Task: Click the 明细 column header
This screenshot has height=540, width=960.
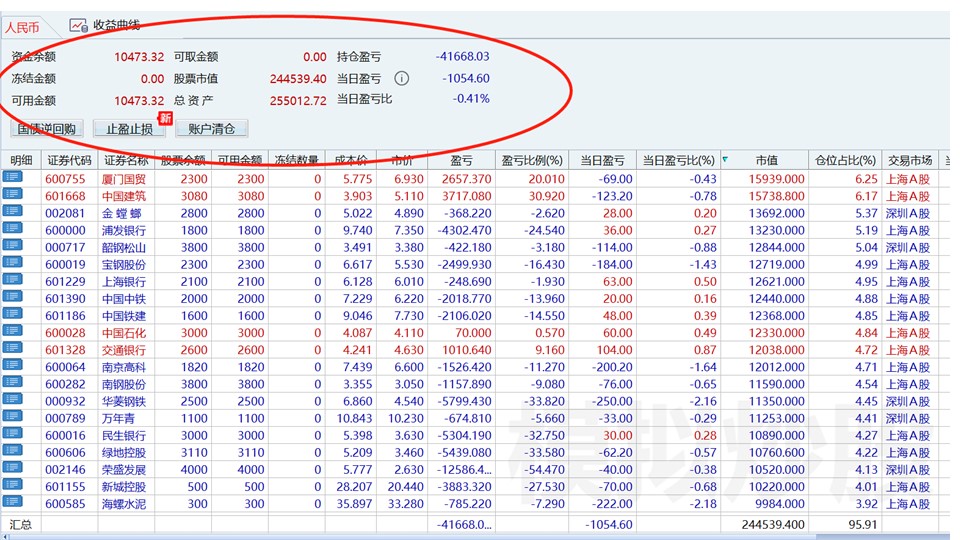Action: [21, 160]
